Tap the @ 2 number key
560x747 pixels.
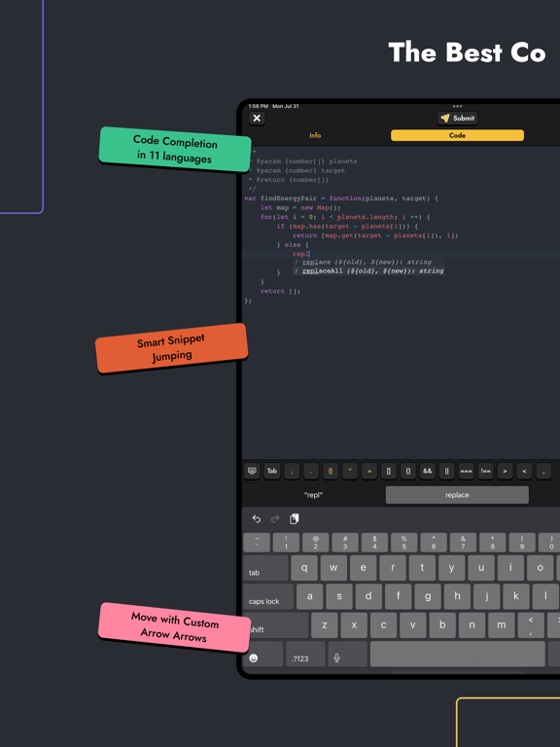[315, 543]
